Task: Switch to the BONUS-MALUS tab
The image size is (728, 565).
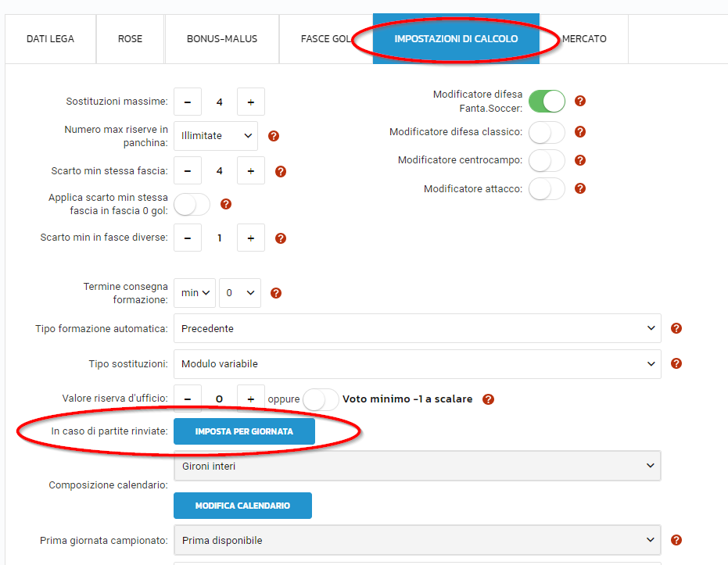Action: coord(221,38)
